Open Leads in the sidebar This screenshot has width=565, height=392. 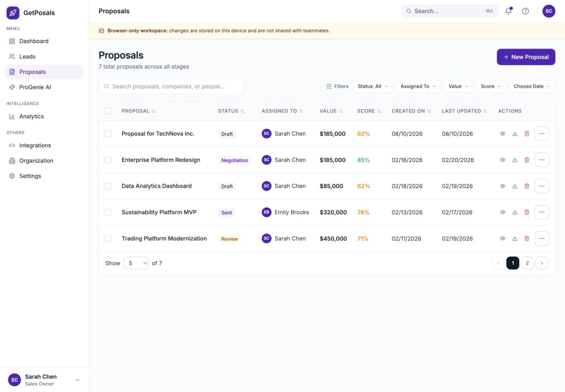[x=44, y=57]
